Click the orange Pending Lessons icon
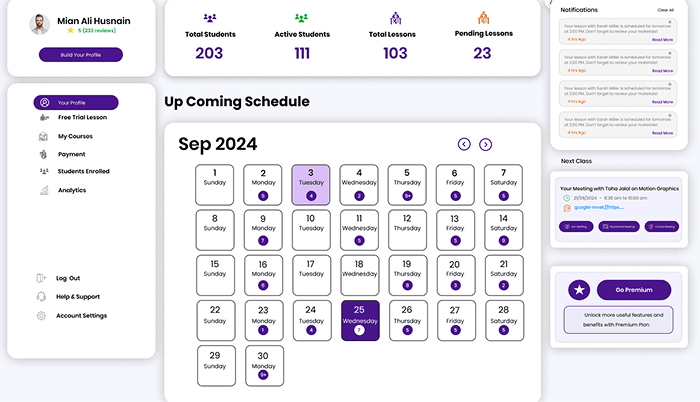The image size is (700, 402). coord(483,17)
